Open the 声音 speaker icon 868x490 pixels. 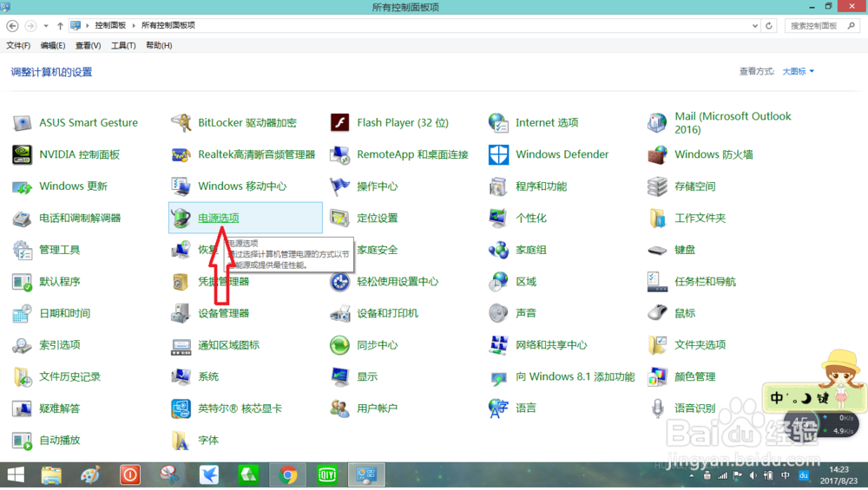(498, 314)
